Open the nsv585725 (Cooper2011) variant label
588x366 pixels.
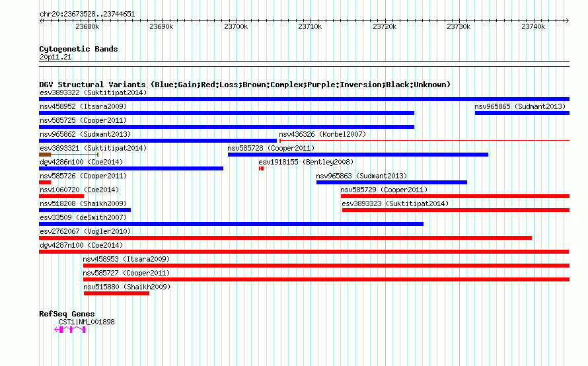coord(83,120)
